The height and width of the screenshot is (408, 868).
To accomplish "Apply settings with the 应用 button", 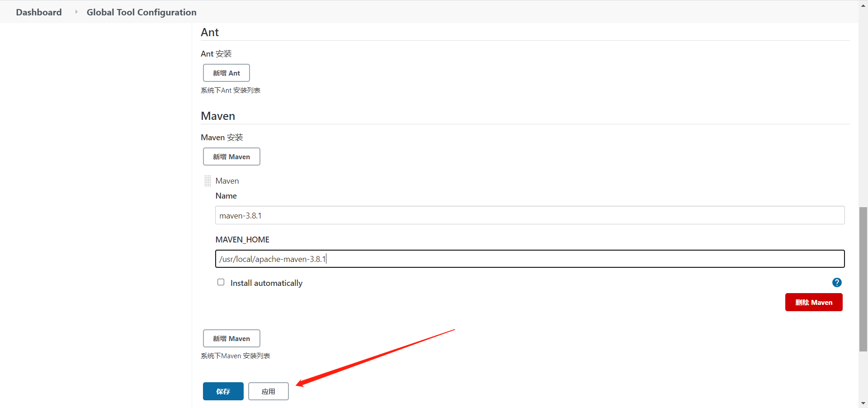I will pyautogui.click(x=269, y=391).
